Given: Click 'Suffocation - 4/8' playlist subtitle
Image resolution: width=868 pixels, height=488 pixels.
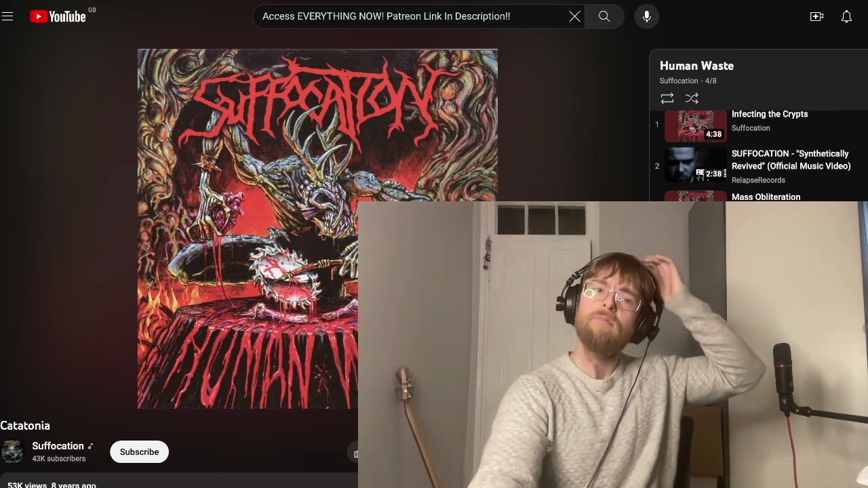Looking at the screenshot, I should pyautogui.click(x=688, y=81).
